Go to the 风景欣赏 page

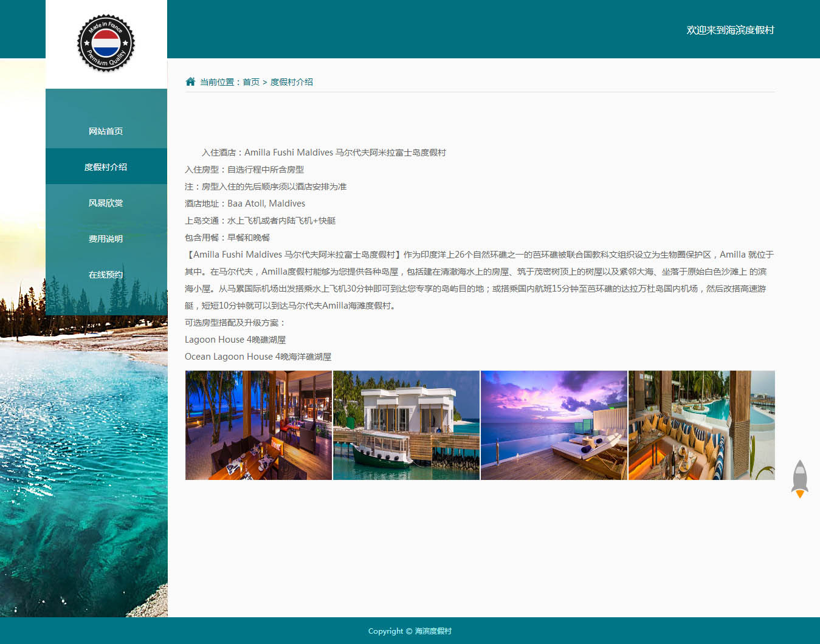pyautogui.click(x=106, y=203)
